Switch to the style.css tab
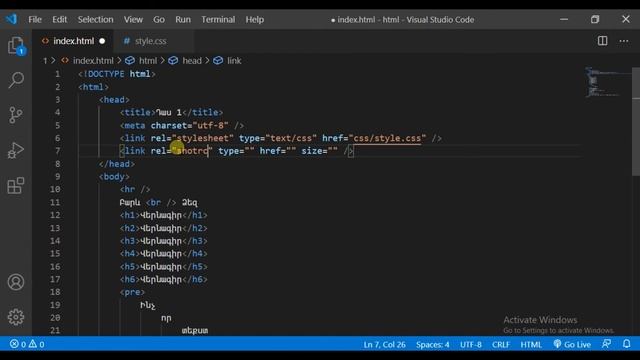The height and width of the screenshot is (360, 640). tap(151, 41)
